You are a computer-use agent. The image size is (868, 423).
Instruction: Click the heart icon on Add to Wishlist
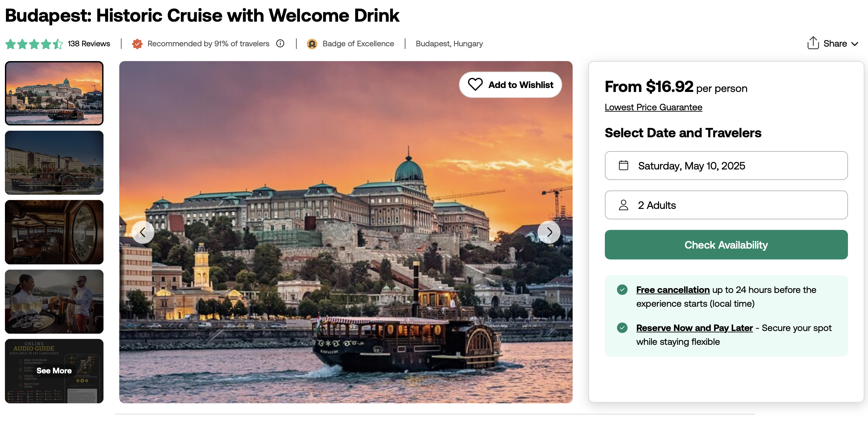pyautogui.click(x=475, y=84)
